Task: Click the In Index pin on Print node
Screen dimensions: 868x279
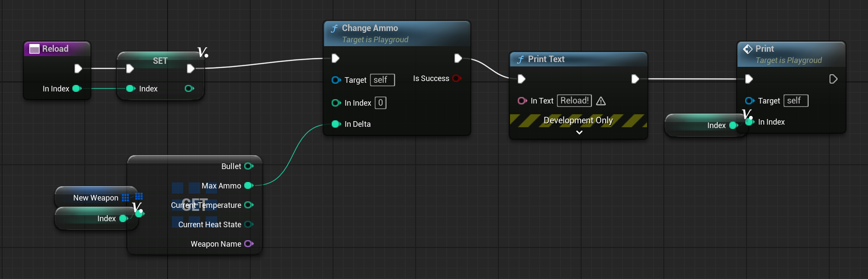Action: 750,122
